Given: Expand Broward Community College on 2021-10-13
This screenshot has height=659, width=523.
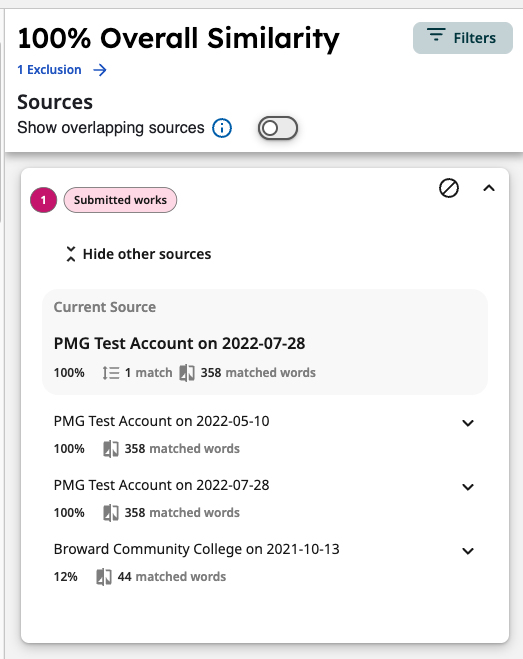Looking at the screenshot, I should (468, 551).
